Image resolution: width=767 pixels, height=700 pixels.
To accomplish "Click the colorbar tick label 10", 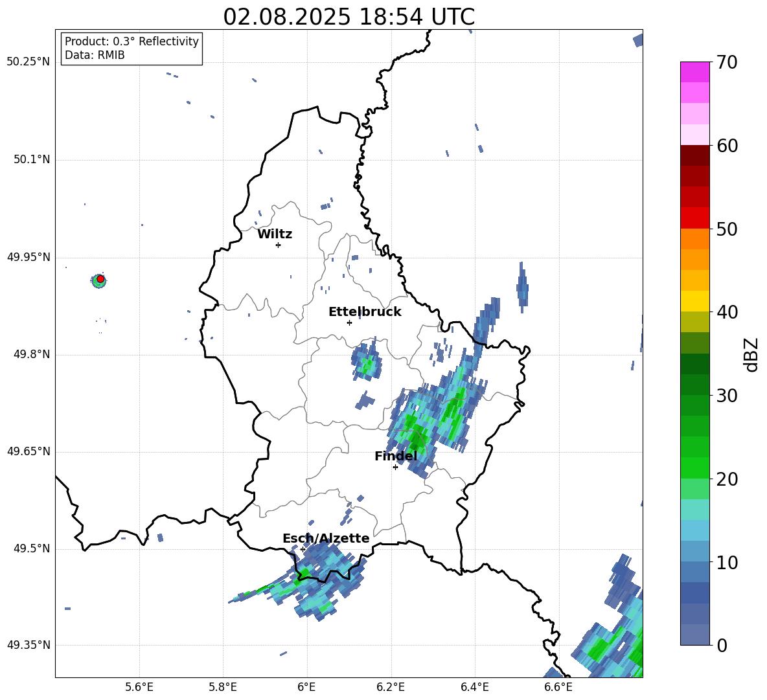I will (x=726, y=562).
